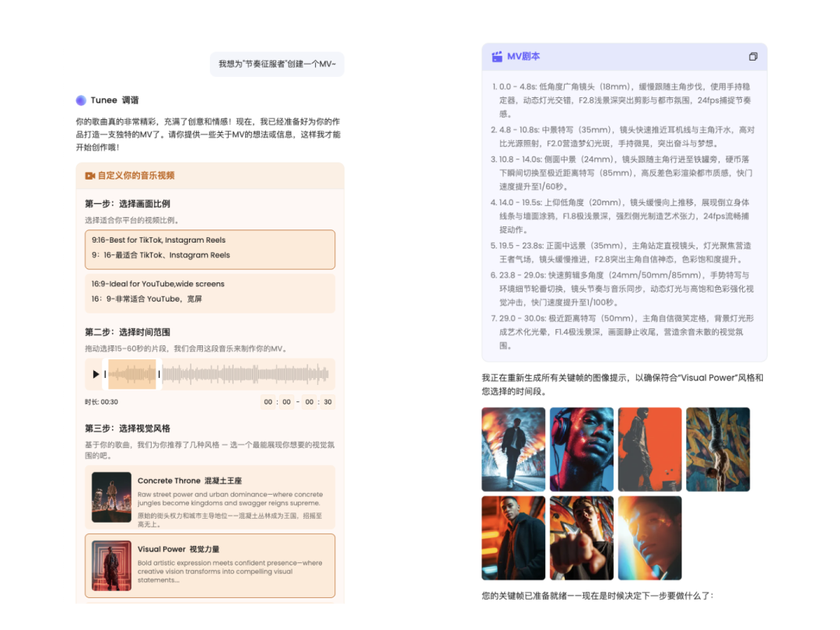840x630 pixels.
Task: Click the right handle of waveform selection
Action: point(159,374)
